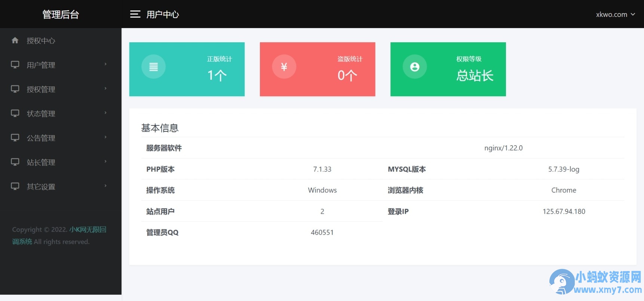Click the 正版统计 card label
644x301 pixels.
coord(220,59)
